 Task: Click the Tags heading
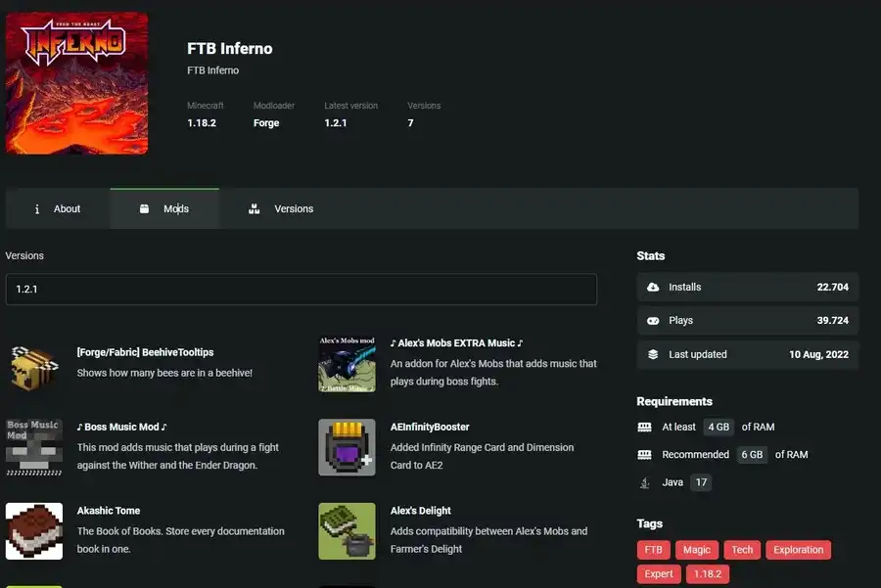(650, 523)
